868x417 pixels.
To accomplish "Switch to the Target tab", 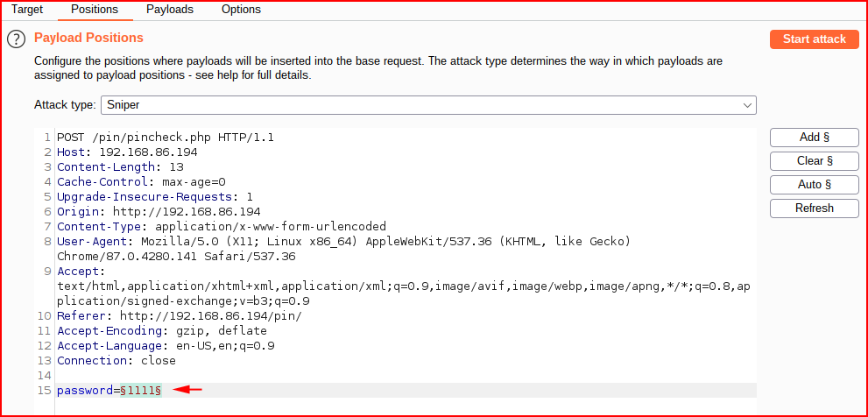I will tap(27, 10).
